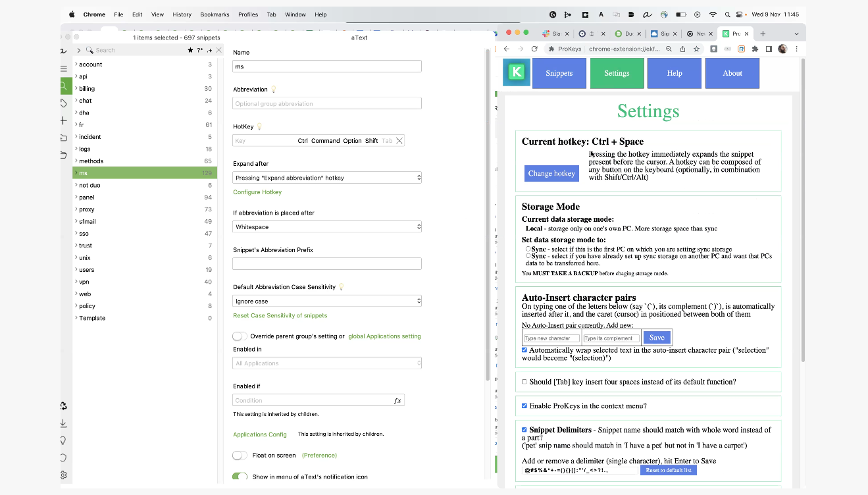Bookmark page with Chrome star icon
Screen dimensions: 868x495
[696, 49]
